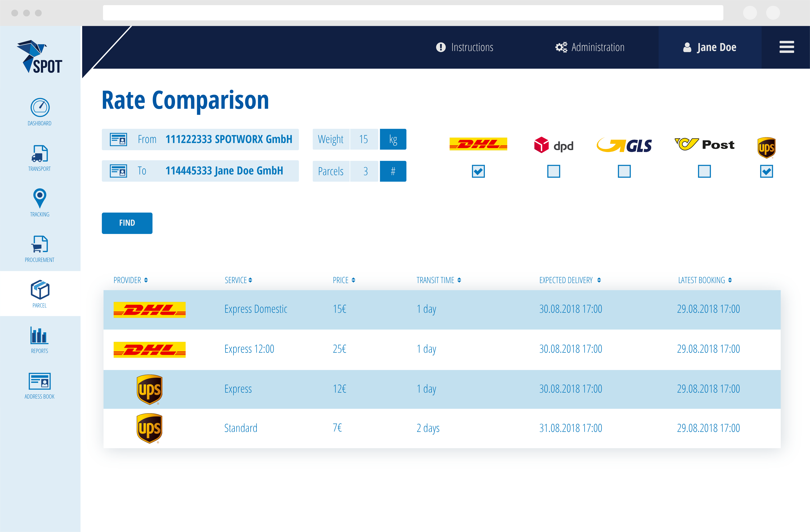Open Administration in top navigation
Screen dimensions: 810x532
click(590, 47)
